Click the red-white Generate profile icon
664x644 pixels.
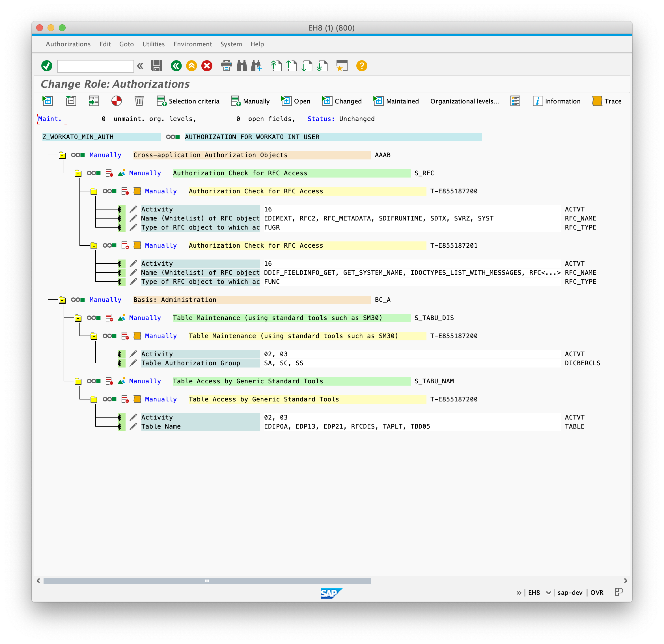click(x=117, y=101)
